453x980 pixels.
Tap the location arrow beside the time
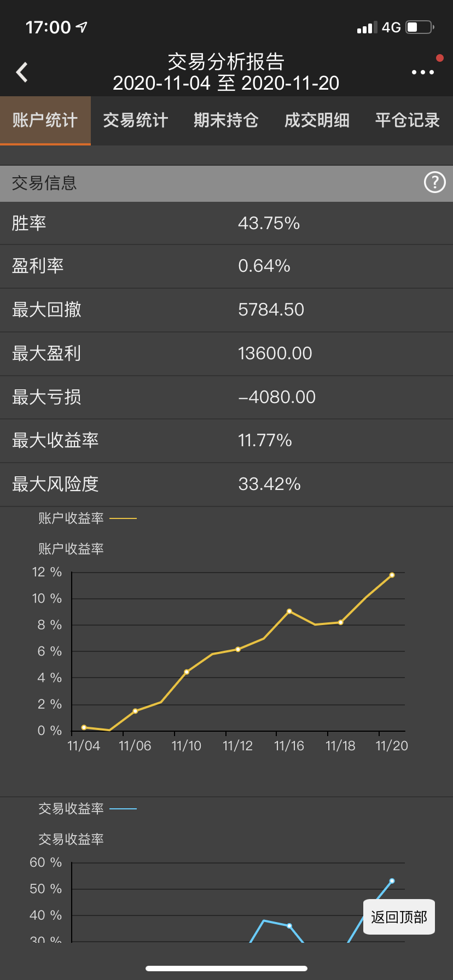82,27
